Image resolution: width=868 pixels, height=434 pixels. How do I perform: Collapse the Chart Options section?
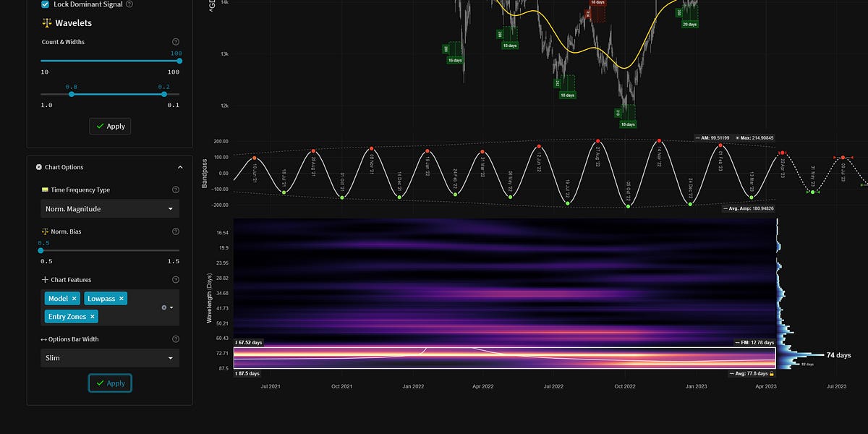pos(180,166)
